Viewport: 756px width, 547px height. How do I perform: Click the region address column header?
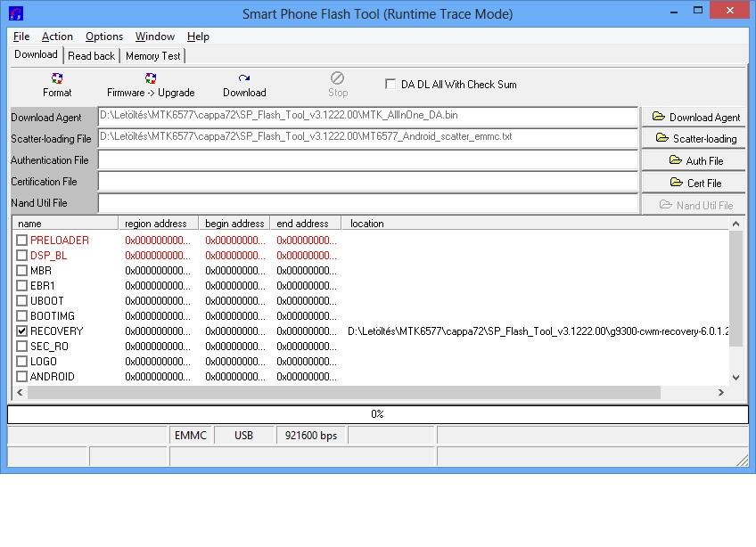158,224
